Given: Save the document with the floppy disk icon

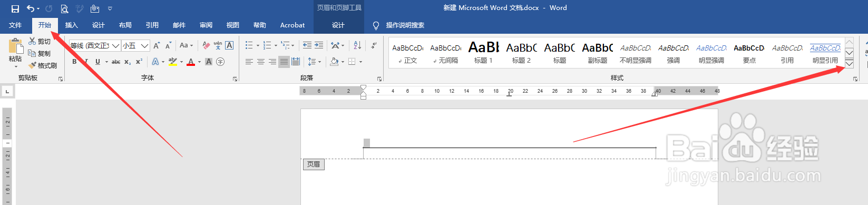Looking at the screenshot, I should click(15, 8).
